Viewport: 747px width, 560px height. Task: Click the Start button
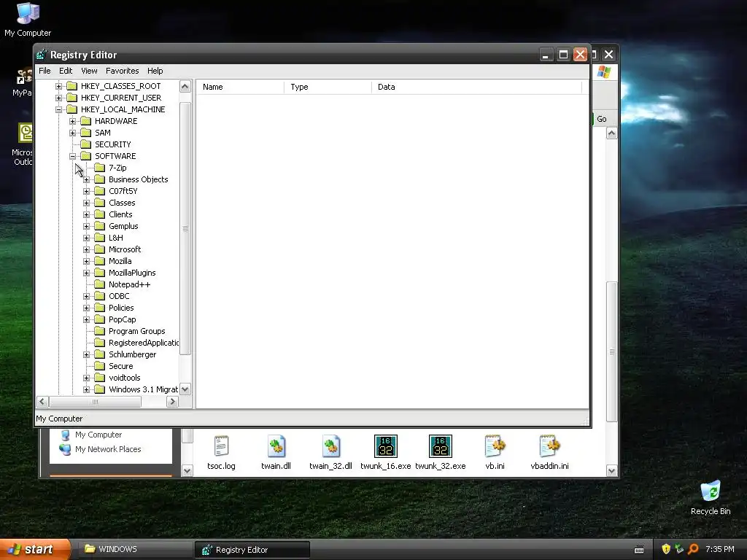35,550
